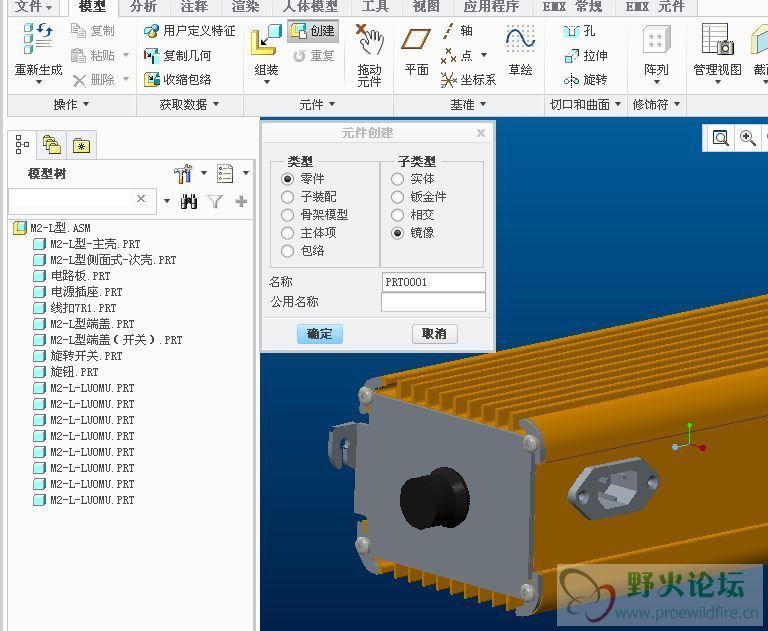Viewport: 768px width, 631px height.
Task: Click the add plus icon near filter
Action: (241, 201)
